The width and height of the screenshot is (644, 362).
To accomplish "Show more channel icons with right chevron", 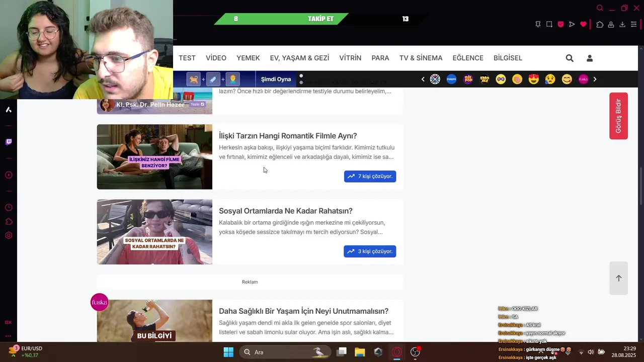I will (x=595, y=79).
